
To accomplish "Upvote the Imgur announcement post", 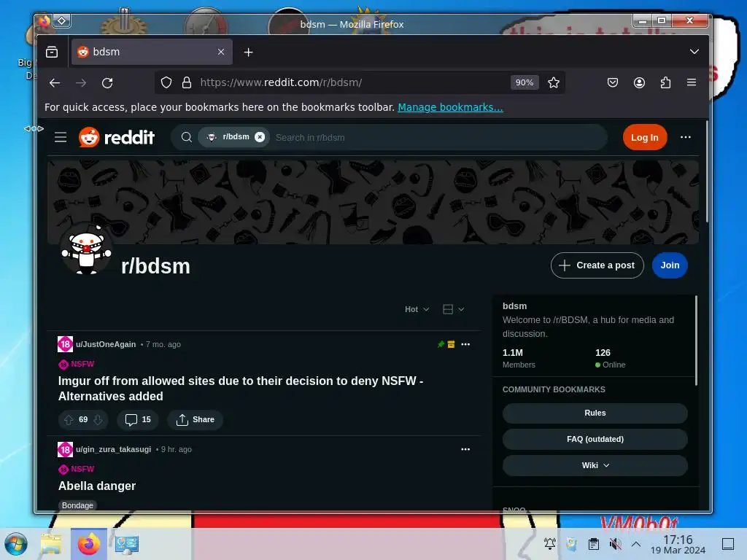I will pyautogui.click(x=69, y=420).
